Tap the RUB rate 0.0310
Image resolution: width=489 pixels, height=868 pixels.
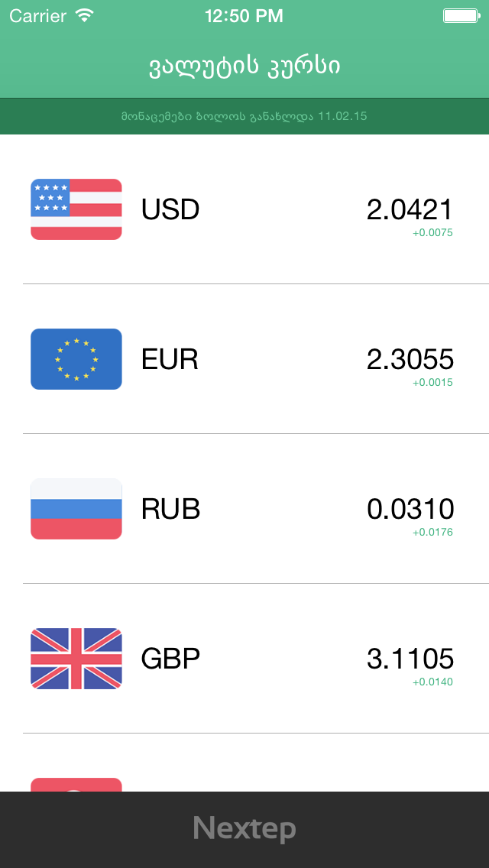[x=410, y=509]
